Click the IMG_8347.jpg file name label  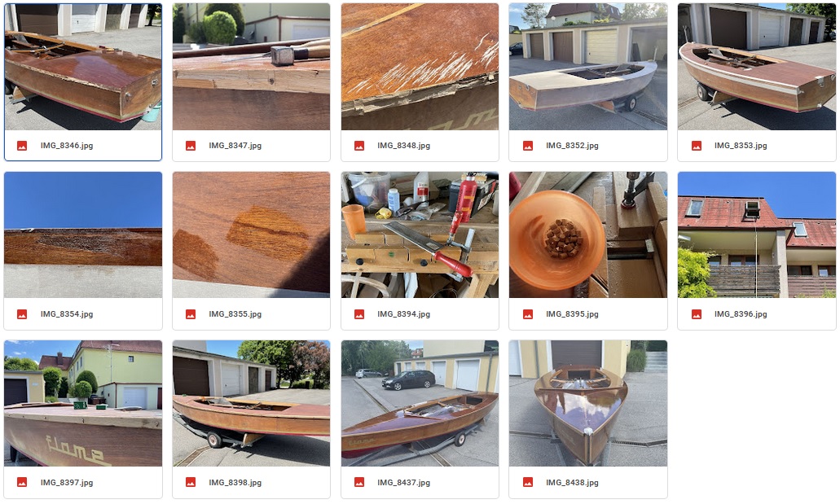[x=235, y=146]
